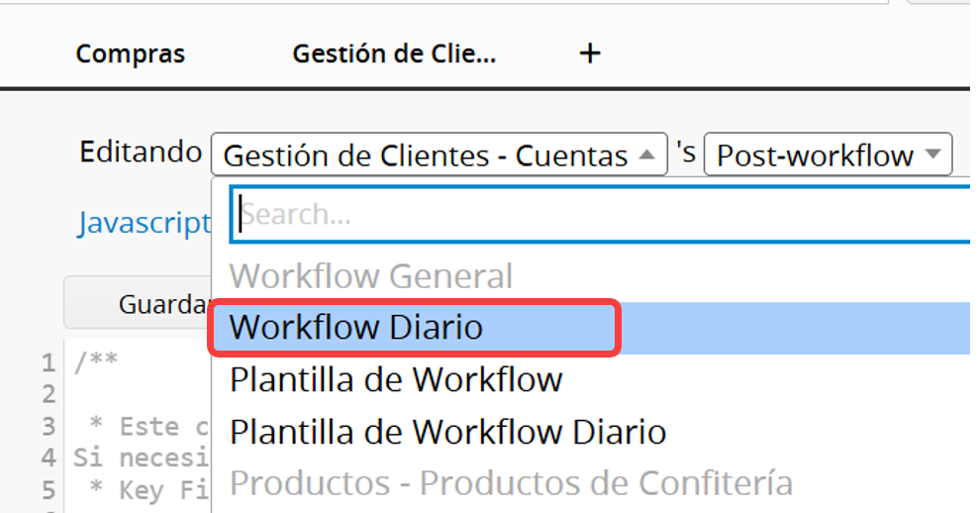Click the Workflow General group header
The height and width of the screenshot is (513, 980).
point(371,276)
